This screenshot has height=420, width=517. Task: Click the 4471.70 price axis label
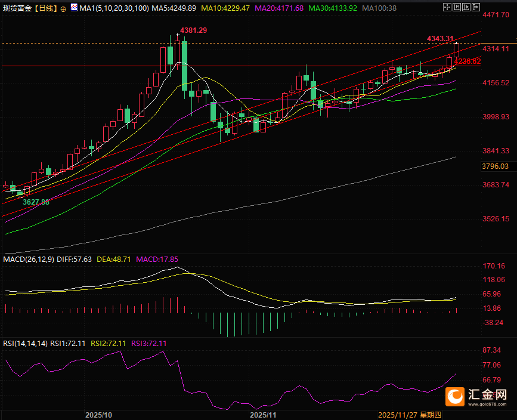point(496,14)
